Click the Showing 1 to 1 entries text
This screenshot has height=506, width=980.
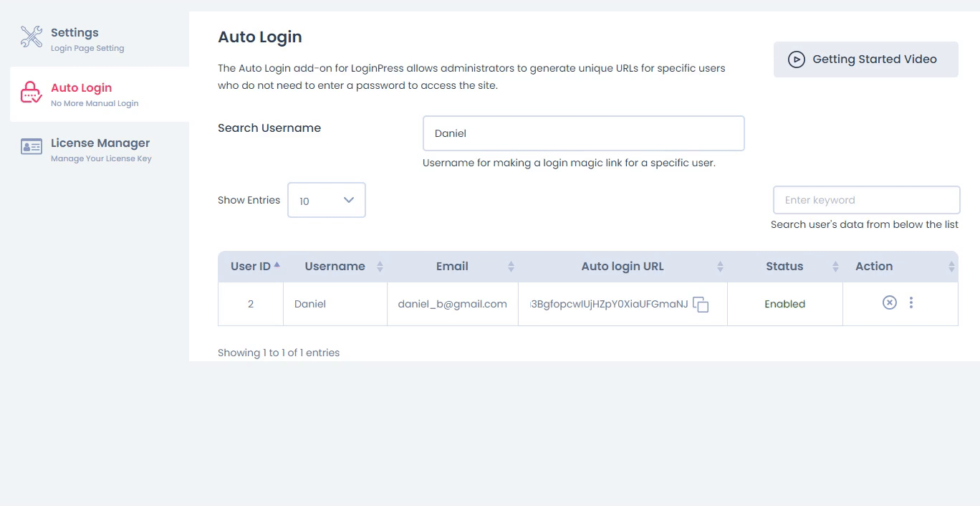tap(279, 353)
